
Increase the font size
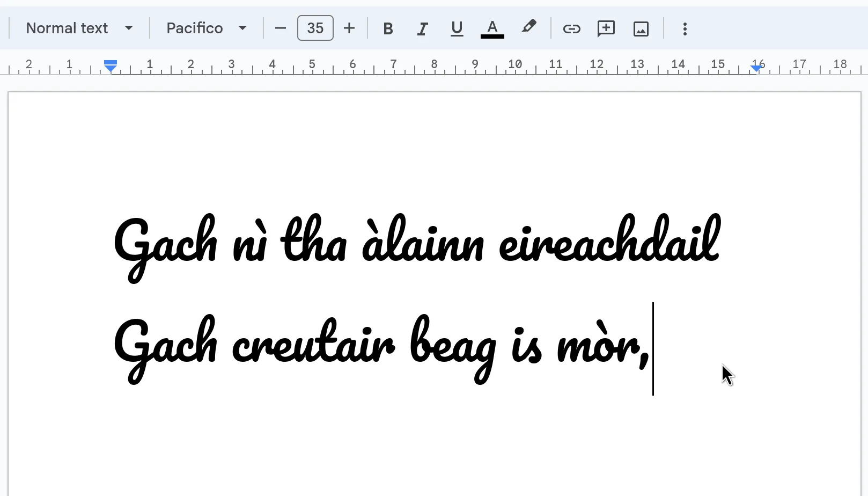(349, 28)
